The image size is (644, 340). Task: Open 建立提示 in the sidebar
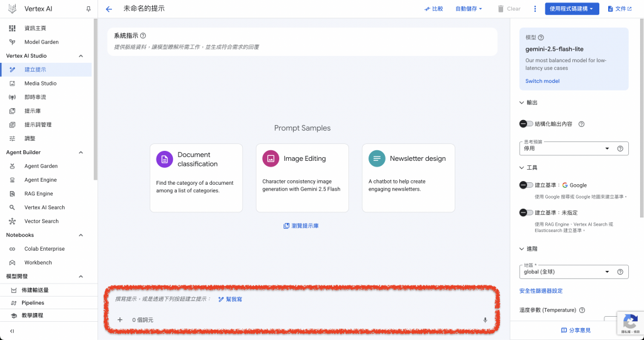tap(47, 70)
